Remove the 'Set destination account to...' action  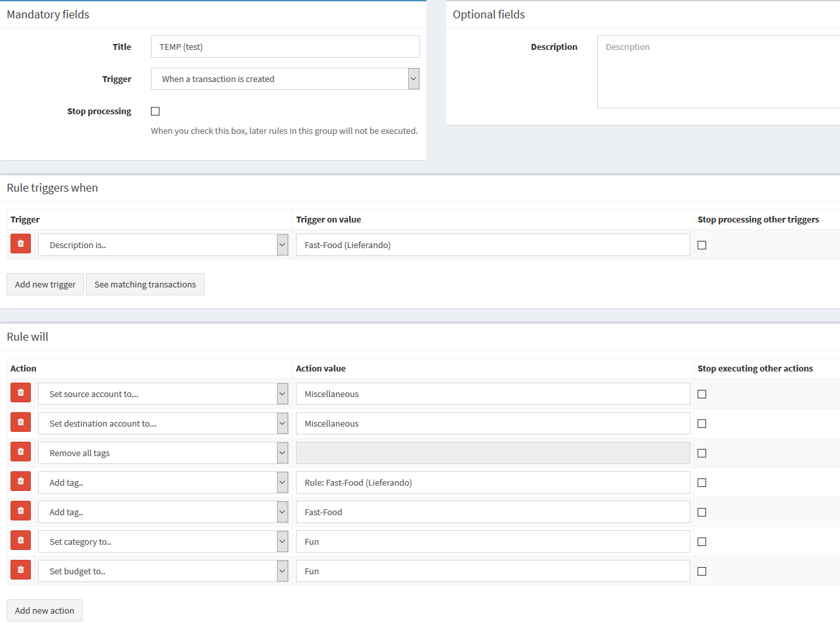(20, 421)
